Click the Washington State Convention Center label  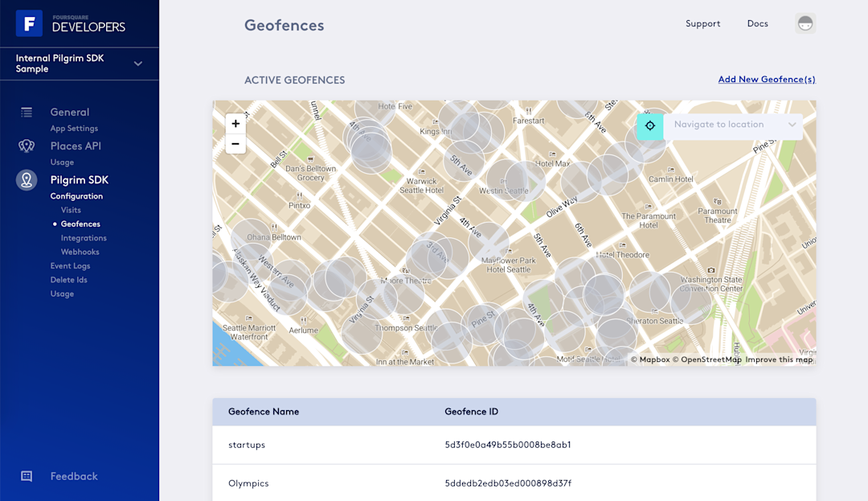pos(711,284)
